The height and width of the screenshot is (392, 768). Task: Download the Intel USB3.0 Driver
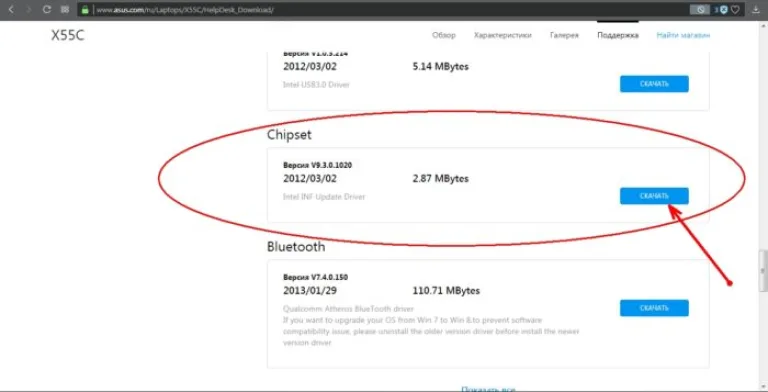tap(654, 84)
